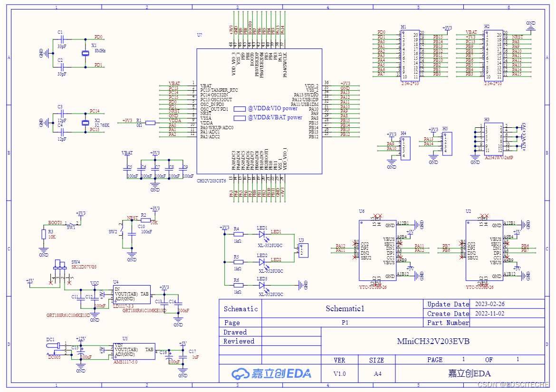Click the 'LD1117-3.3' part label
This screenshot has height=392, width=556.
124,306
